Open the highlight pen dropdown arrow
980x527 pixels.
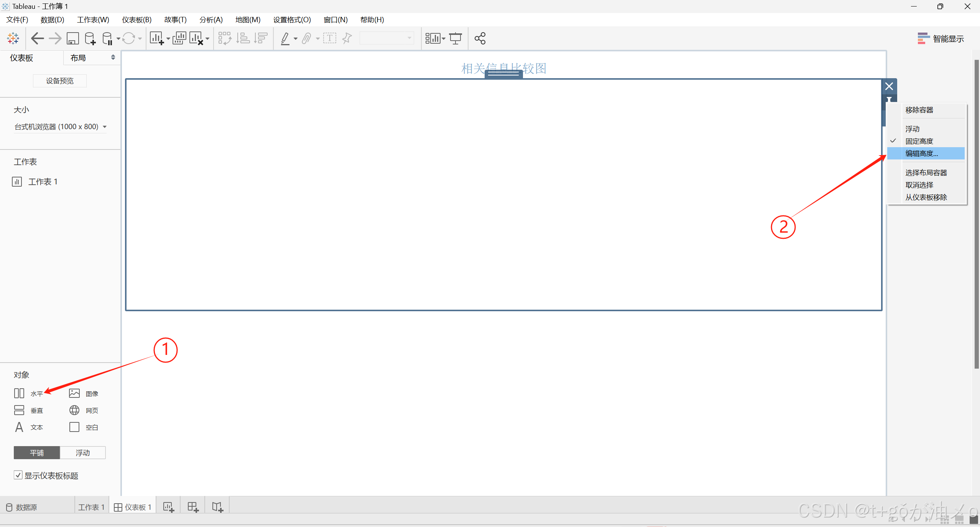click(x=296, y=38)
